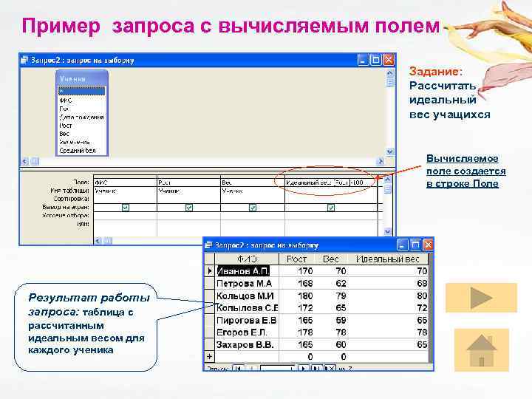Toggle show checkbox in Вес column
This screenshot has height=399, width=532.
[253, 208]
